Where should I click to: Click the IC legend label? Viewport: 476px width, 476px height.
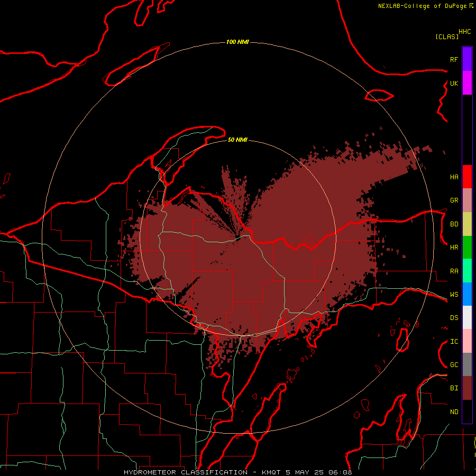(x=454, y=342)
